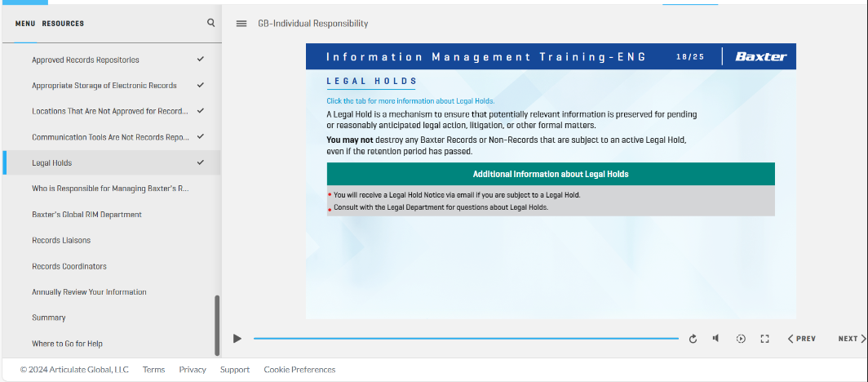Open the Records Coordinators lesson
Screen dimensions: 868x382
(112, 266)
